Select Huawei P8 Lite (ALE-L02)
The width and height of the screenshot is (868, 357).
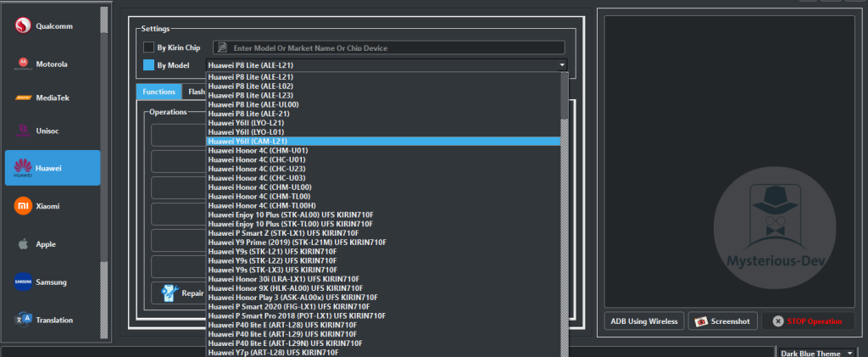point(382,86)
